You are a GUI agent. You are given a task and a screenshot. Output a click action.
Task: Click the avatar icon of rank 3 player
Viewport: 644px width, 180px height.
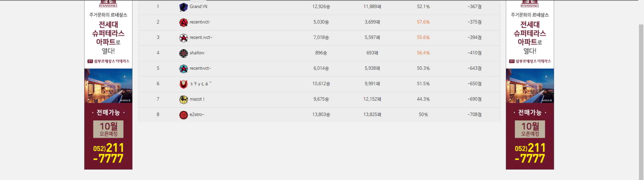[183, 38]
